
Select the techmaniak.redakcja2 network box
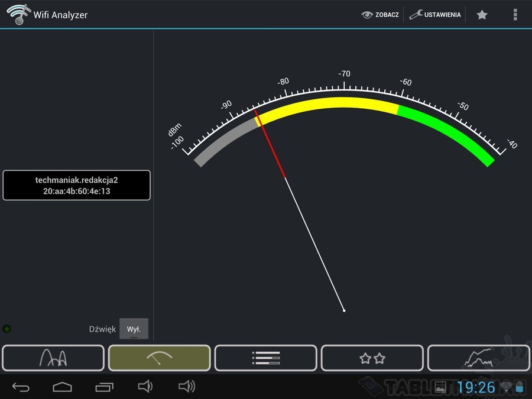pyautogui.click(x=77, y=186)
